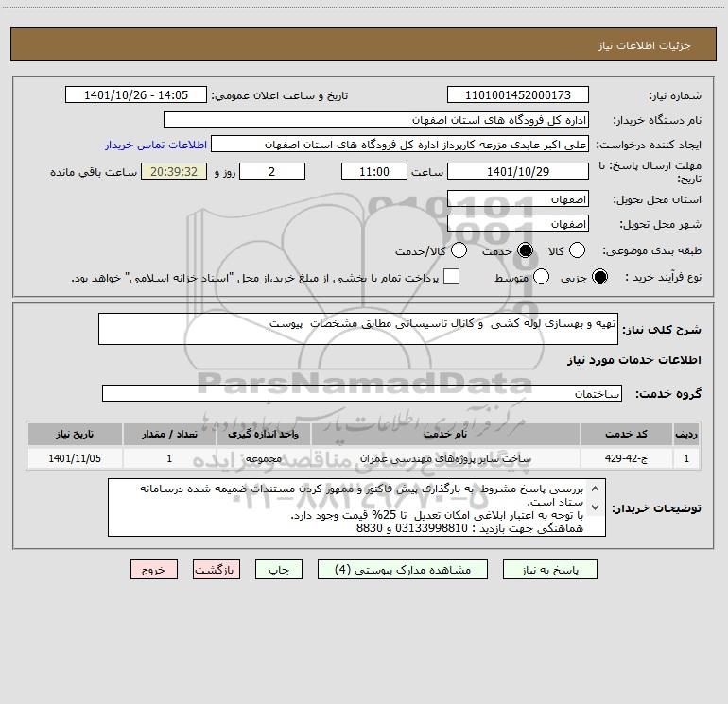
Task: Click the کد خدمت column header
Action: tap(626, 435)
